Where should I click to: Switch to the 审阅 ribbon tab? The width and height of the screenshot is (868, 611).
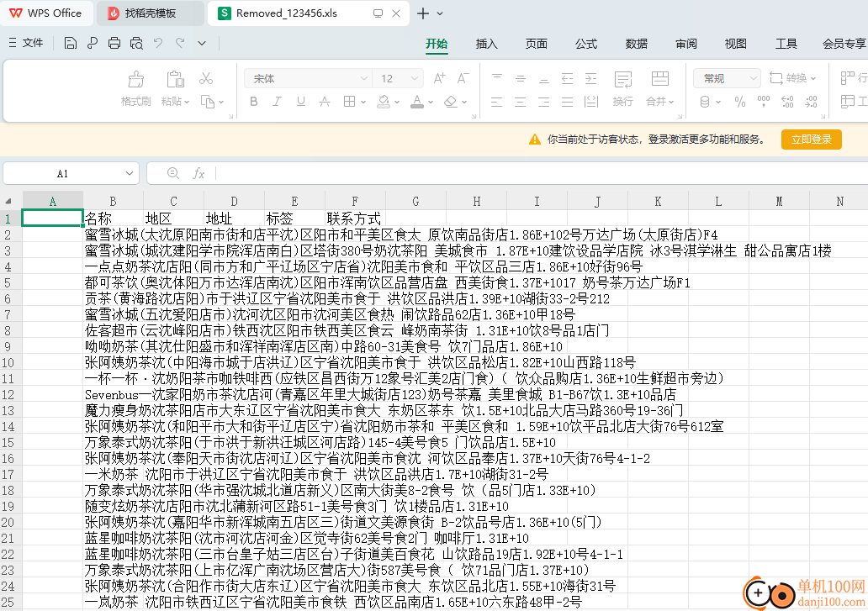[685, 44]
